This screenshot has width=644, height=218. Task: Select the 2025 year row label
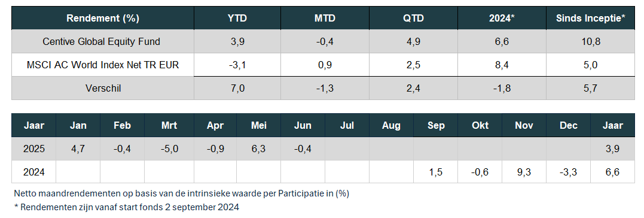[x=33, y=149]
